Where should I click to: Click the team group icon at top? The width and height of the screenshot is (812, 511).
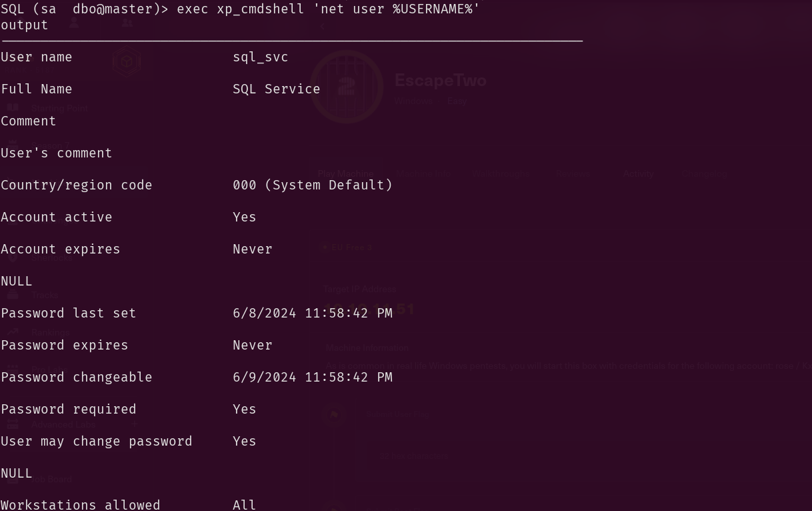click(127, 23)
